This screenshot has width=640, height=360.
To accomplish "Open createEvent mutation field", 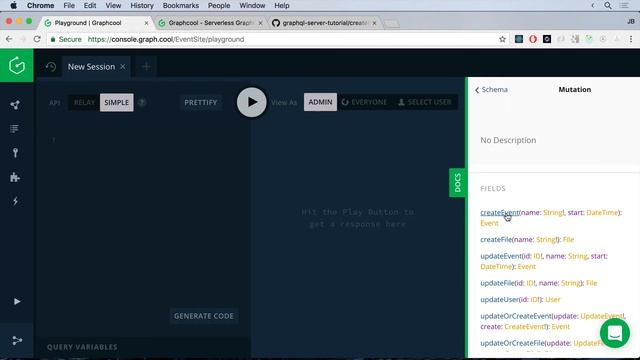I will coord(500,212).
